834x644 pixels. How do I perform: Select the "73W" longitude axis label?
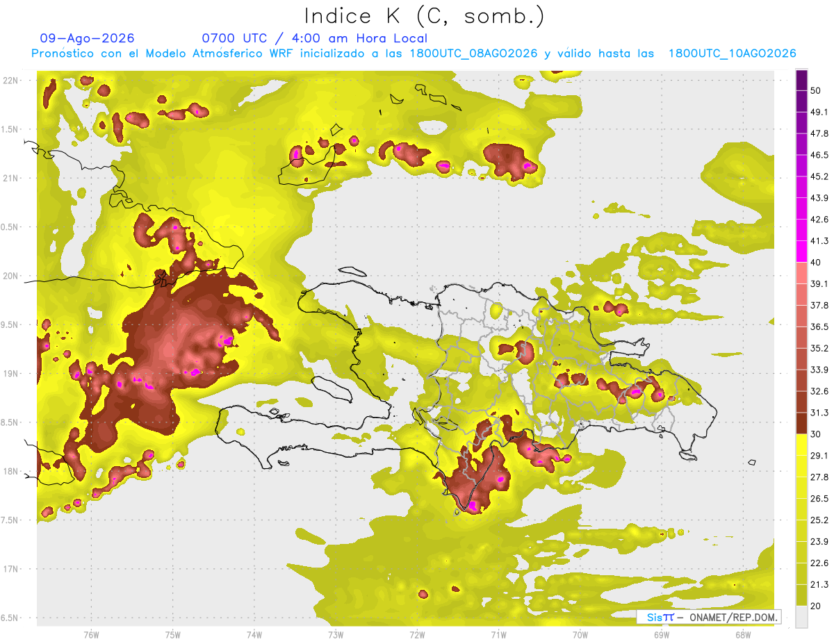[336, 634]
